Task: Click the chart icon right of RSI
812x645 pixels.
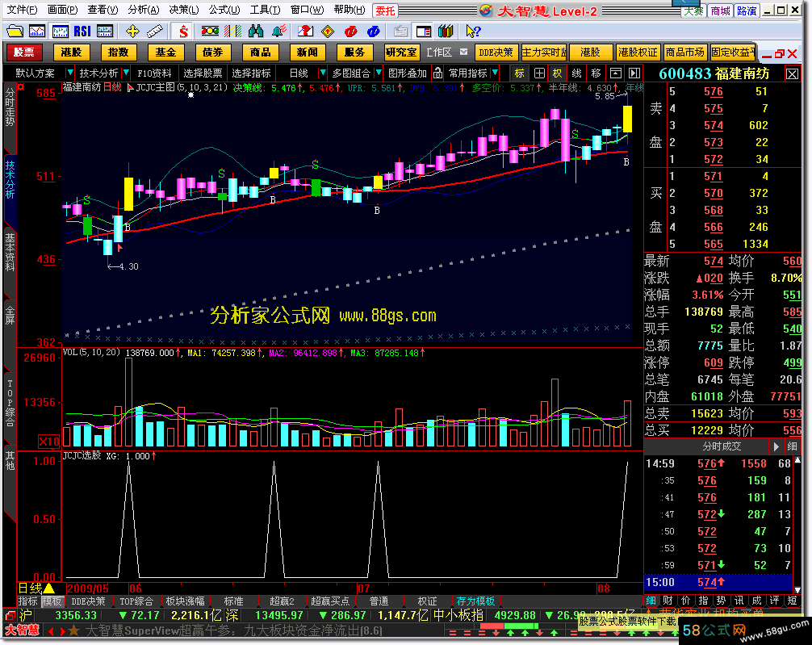Action: (x=105, y=31)
